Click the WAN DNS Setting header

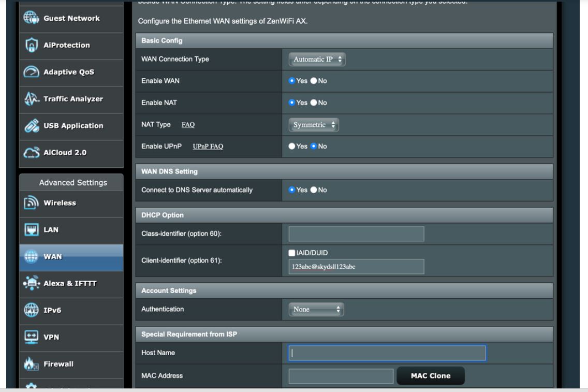344,171
